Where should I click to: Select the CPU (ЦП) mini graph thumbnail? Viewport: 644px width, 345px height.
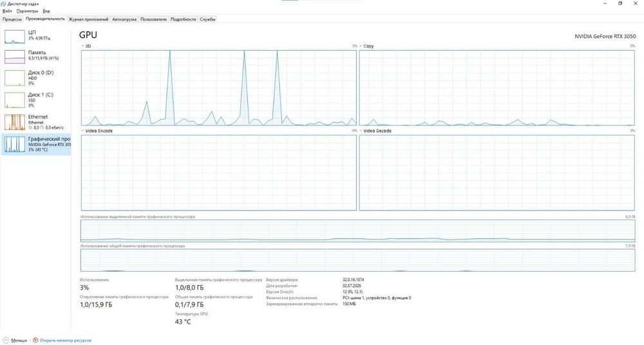coord(15,37)
